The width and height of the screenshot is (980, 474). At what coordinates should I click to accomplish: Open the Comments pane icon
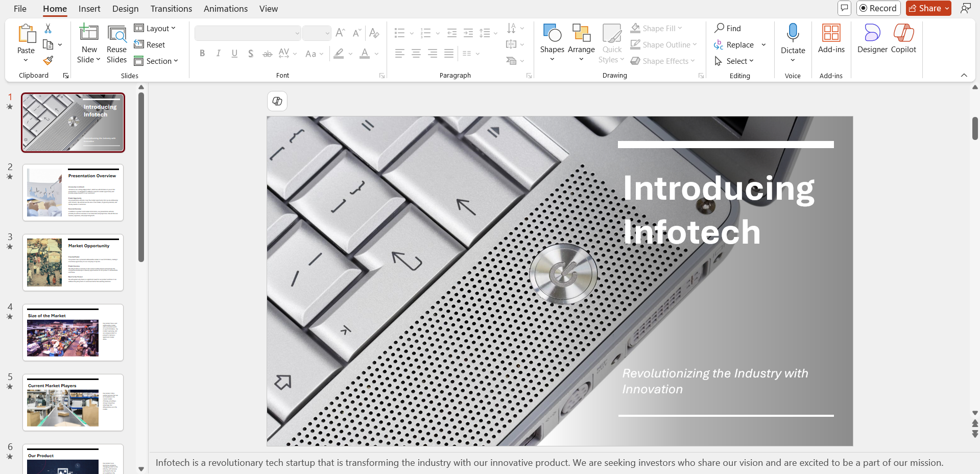[845, 8]
